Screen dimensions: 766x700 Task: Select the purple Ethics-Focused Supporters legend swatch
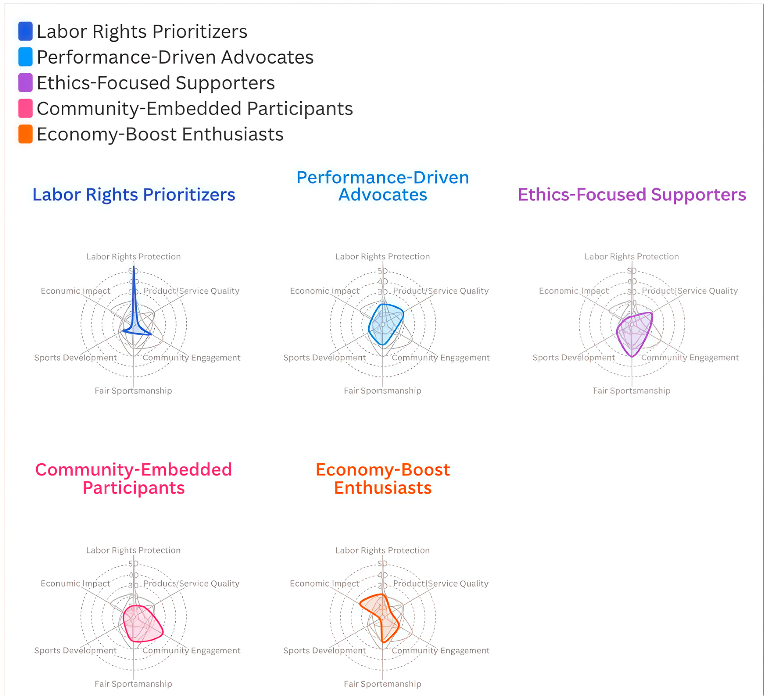tap(25, 82)
